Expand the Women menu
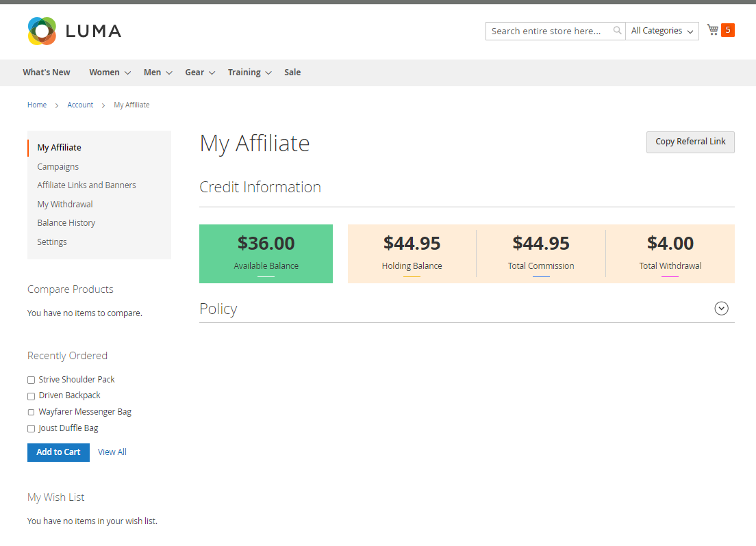Image resolution: width=756 pixels, height=546 pixels. point(110,73)
